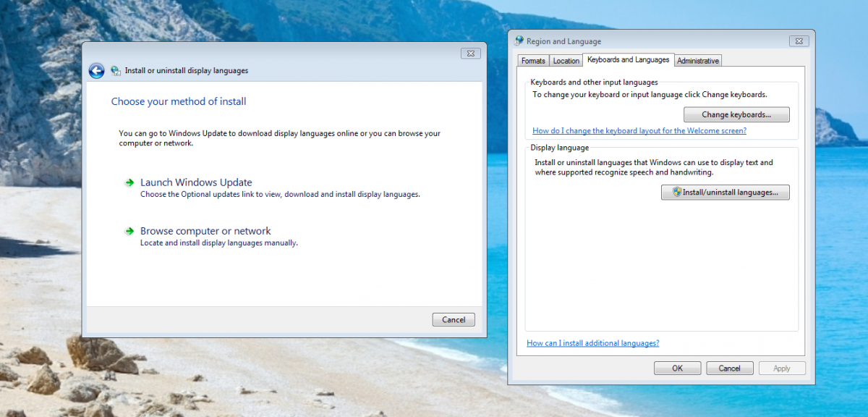Click the green arrow beside Launch Windows Update
The width and height of the screenshot is (868, 417).
pyautogui.click(x=129, y=182)
